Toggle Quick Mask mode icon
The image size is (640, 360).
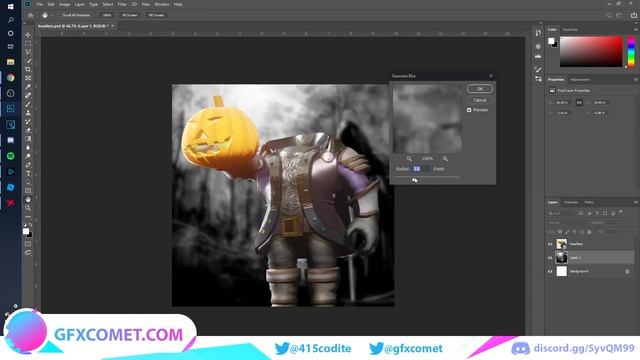[x=28, y=244]
